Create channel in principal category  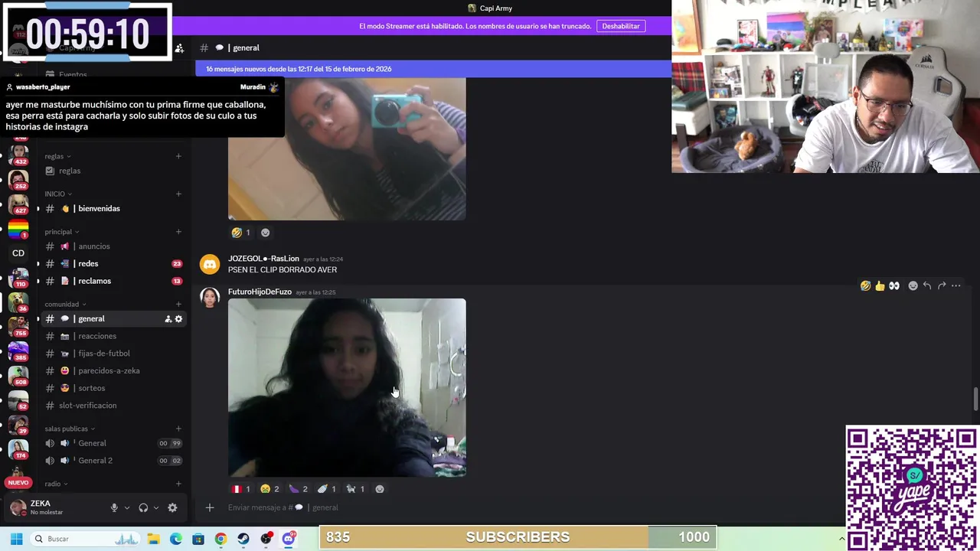point(178,232)
